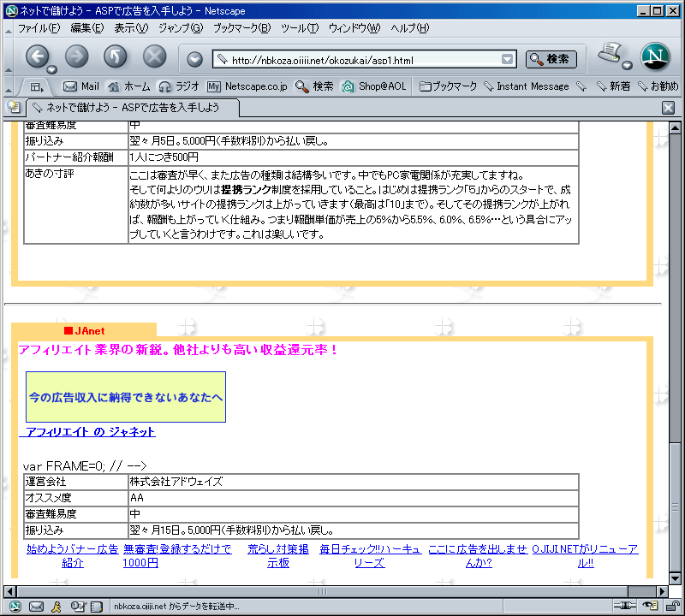Click the URL address field
This screenshot has width=685, height=616.
[365, 59]
